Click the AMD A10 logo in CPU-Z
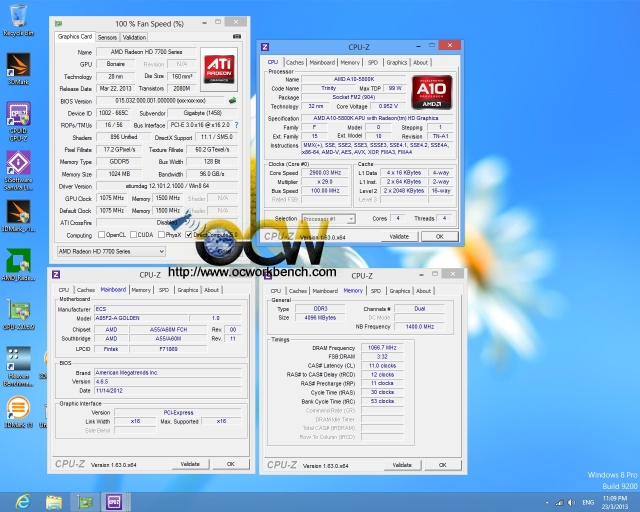The width and height of the screenshot is (640, 512). (432, 92)
